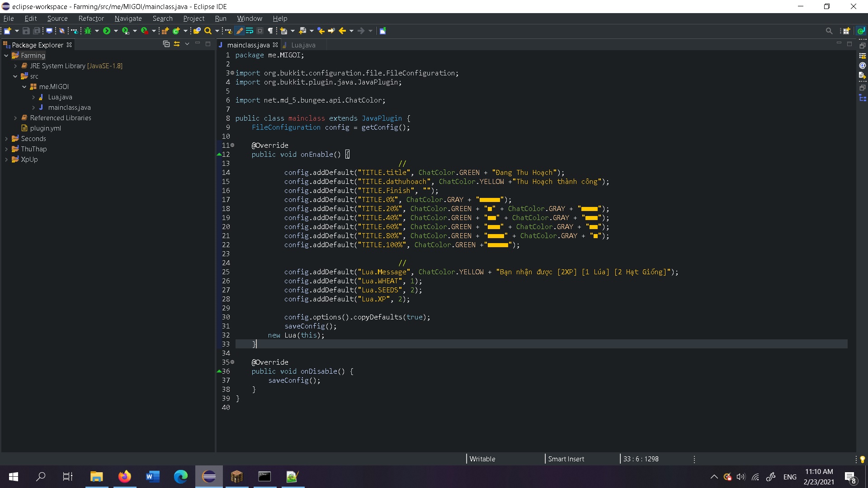868x488 pixels.
Task: Switch to the Lua.java tab
Action: 303,45
